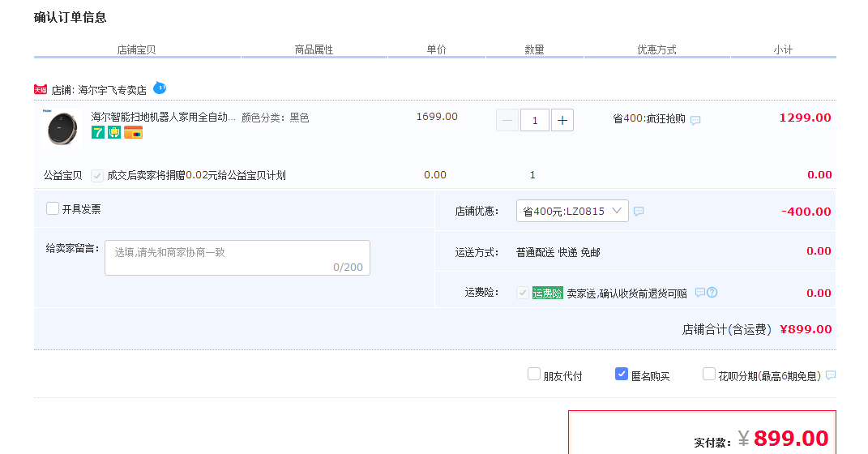Click the 实付款 ¥899.00 final amount

tap(783, 439)
